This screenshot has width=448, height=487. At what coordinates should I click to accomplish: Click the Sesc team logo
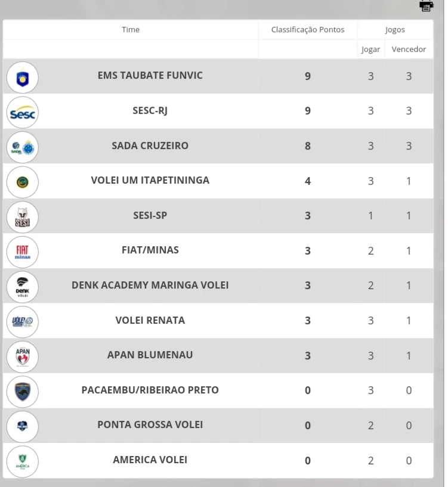(23, 113)
